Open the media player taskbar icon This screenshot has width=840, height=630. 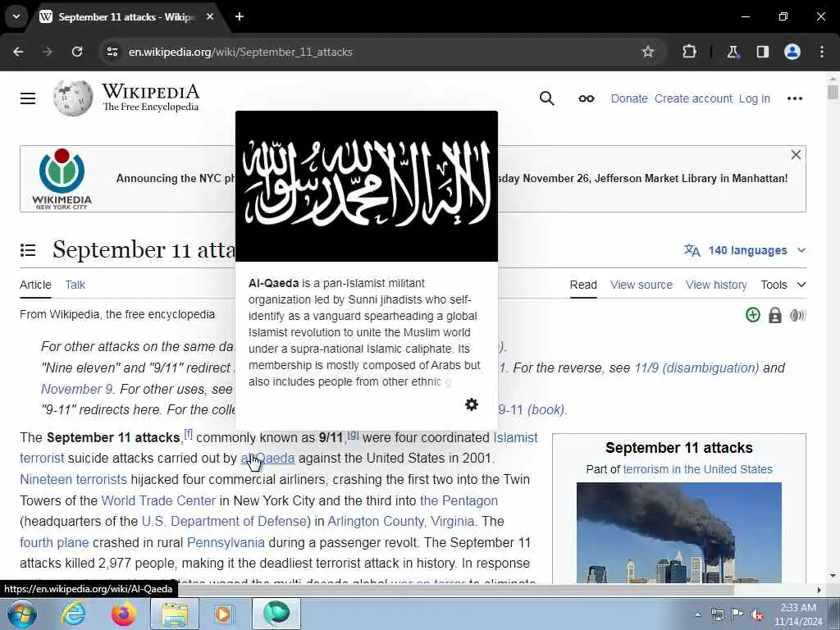pyautogui.click(x=224, y=614)
